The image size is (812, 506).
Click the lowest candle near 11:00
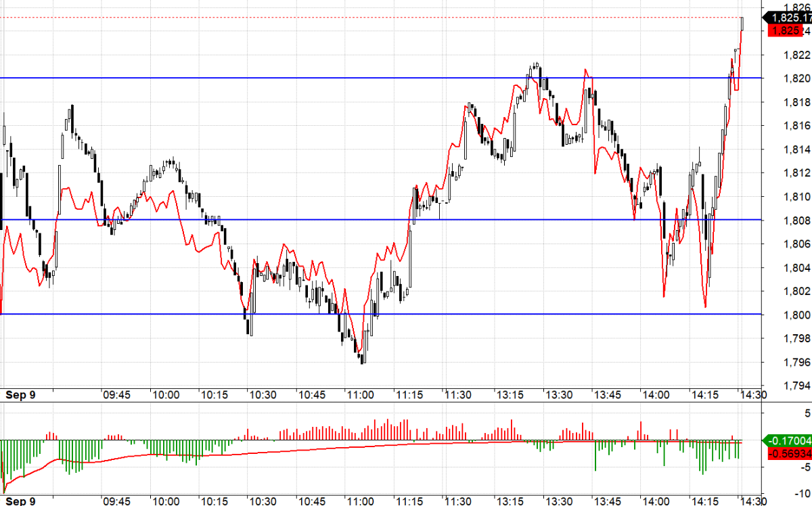coord(363,356)
